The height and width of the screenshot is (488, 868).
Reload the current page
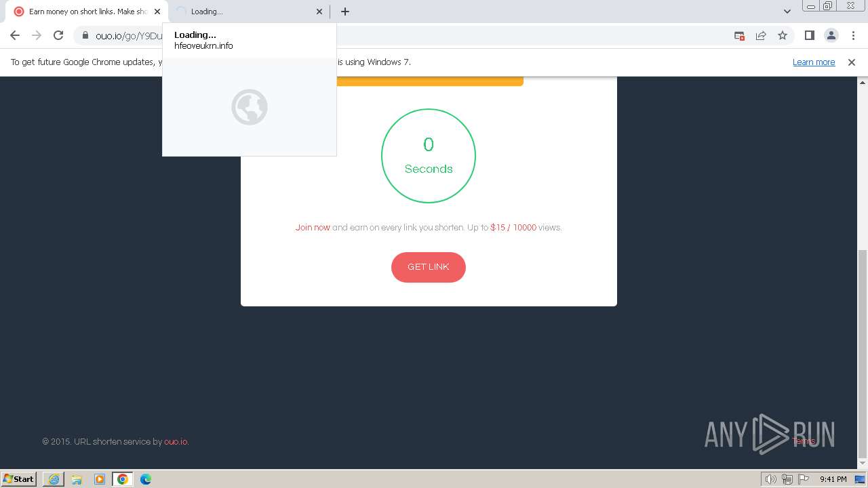pyautogui.click(x=58, y=35)
